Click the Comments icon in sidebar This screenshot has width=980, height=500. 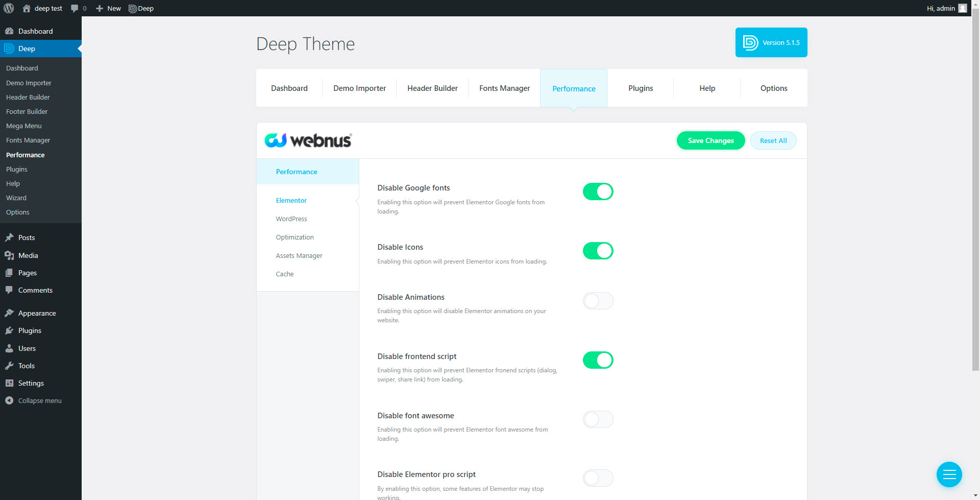9,290
